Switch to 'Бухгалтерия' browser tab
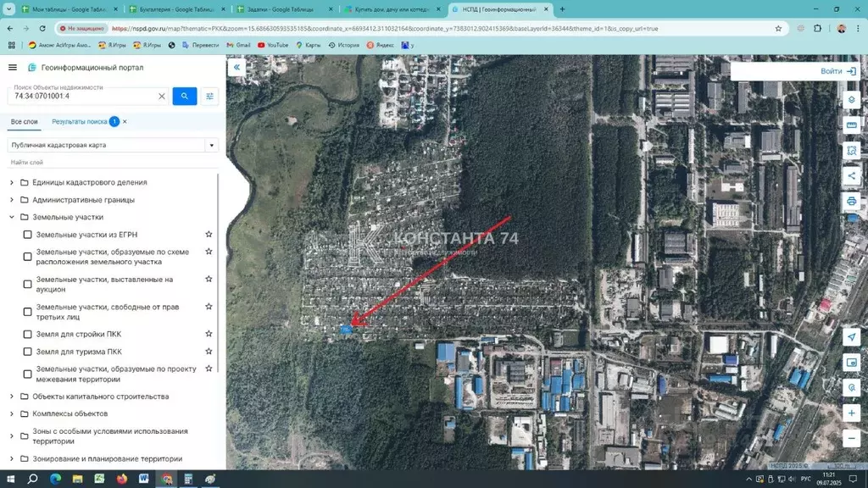868x488 pixels. tap(176, 9)
